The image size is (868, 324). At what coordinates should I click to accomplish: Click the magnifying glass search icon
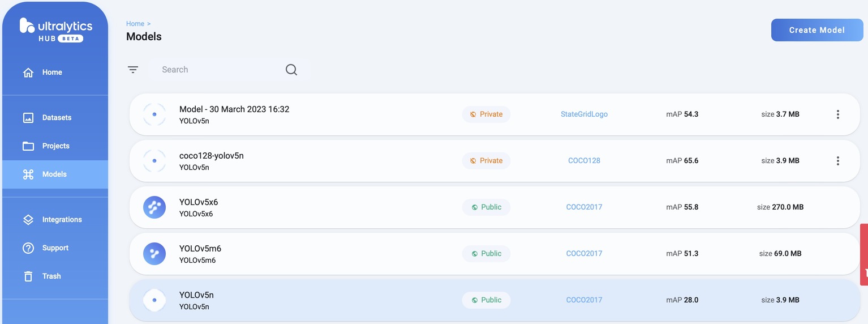(291, 70)
